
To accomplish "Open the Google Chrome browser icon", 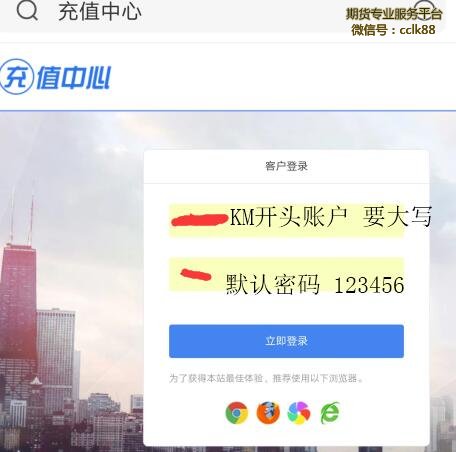I will tap(237, 413).
